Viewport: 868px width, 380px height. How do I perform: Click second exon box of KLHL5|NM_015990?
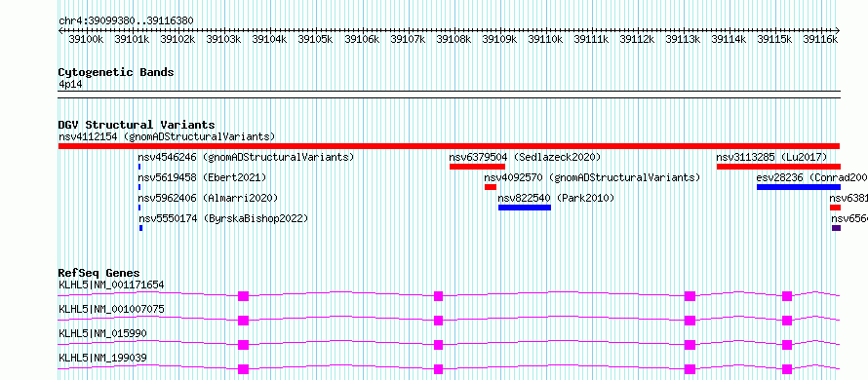point(439,345)
